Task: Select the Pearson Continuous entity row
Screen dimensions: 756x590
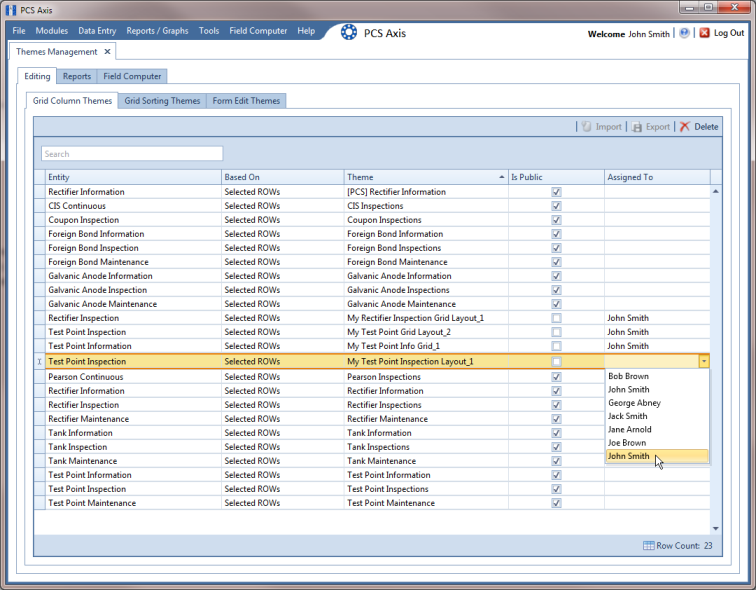Action: tap(133, 377)
